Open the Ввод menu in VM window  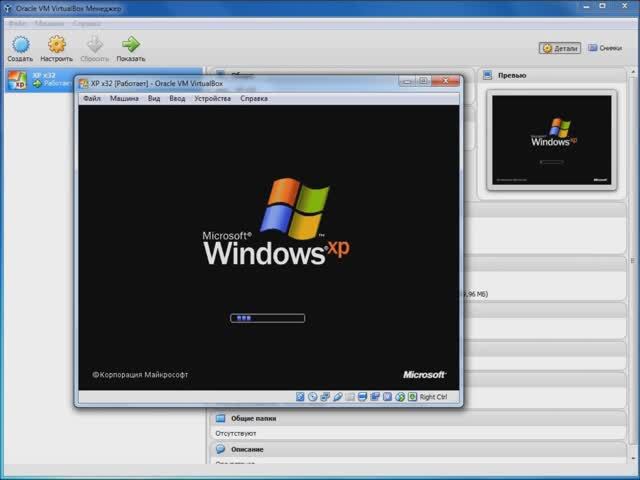click(177, 98)
